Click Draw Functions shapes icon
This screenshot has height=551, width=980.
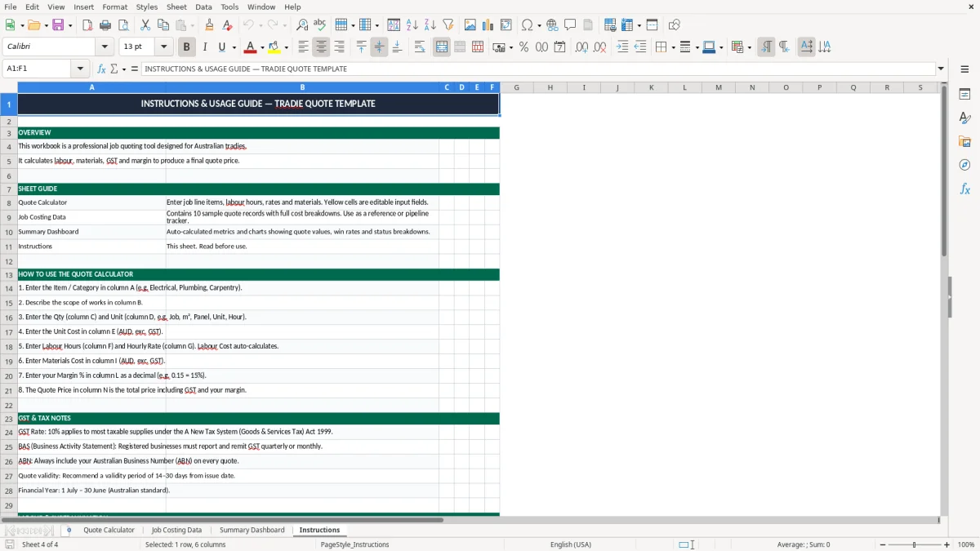(x=675, y=25)
